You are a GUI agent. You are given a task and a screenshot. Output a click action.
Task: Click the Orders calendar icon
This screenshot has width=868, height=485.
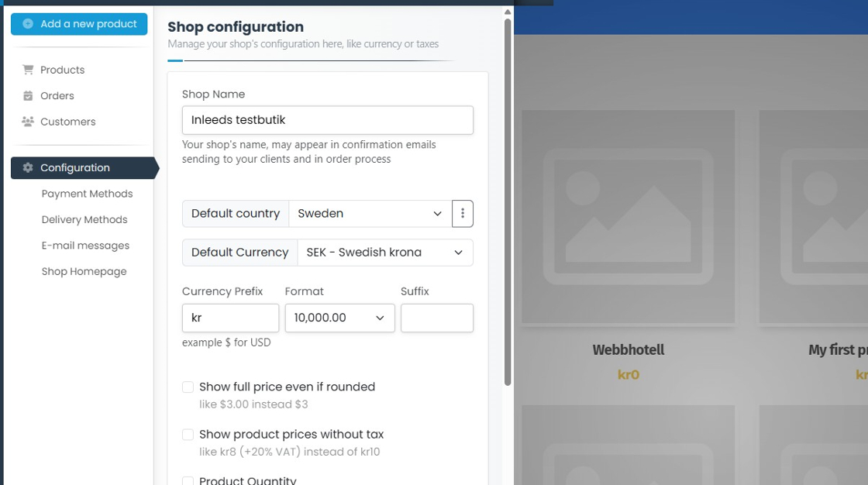[x=28, y=96]
